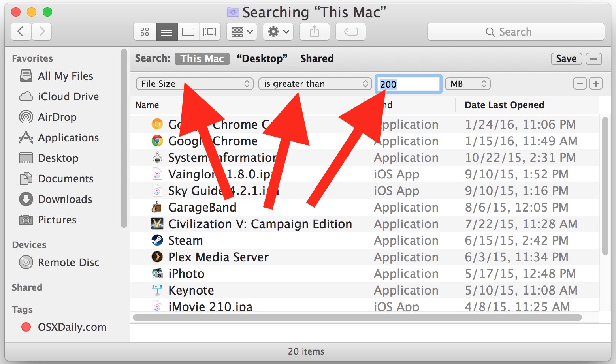The image size is (616, 364).
Task: Switch search scope to Shared
Action: click(x=316, y=58)
